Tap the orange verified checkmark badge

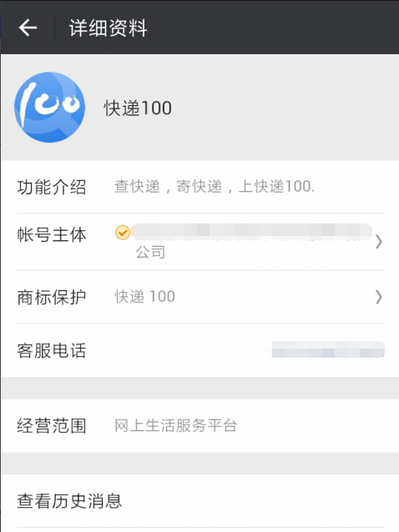point(123,233)
